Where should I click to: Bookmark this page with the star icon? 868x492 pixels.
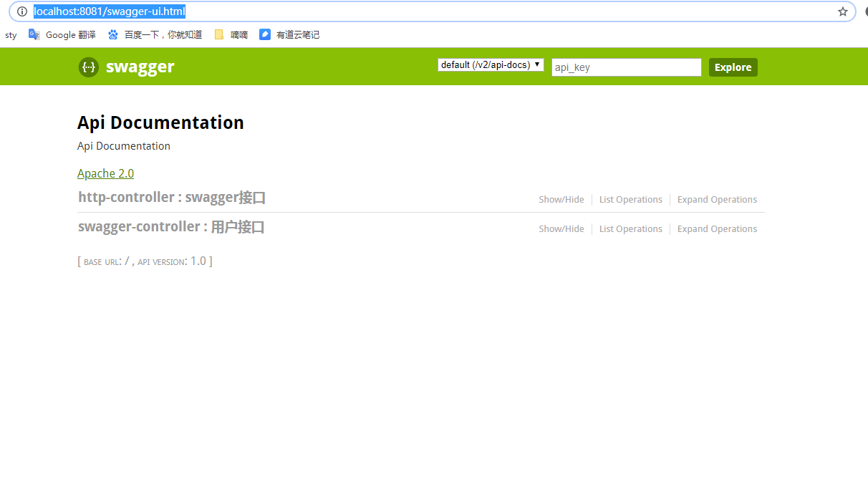(x=843, y=11)
